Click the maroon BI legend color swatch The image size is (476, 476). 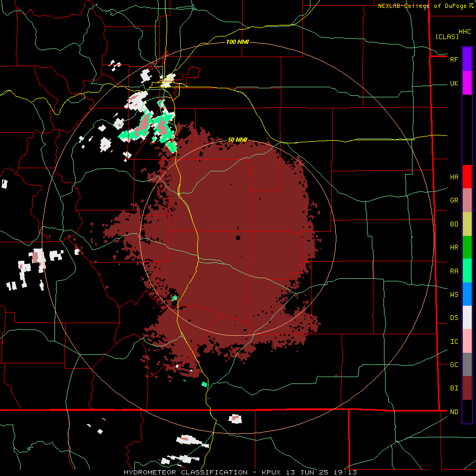coord(467,388)
